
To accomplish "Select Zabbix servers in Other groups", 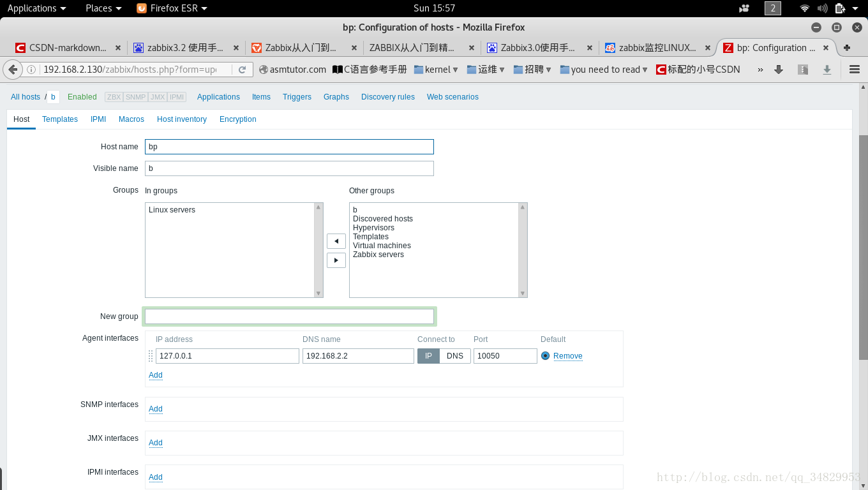I will [378, 255].
